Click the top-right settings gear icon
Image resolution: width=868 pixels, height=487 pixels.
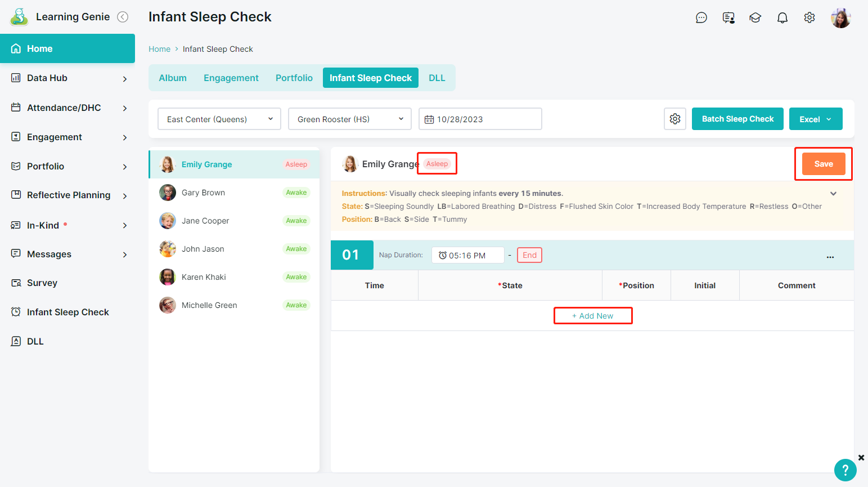click(809, 18)
